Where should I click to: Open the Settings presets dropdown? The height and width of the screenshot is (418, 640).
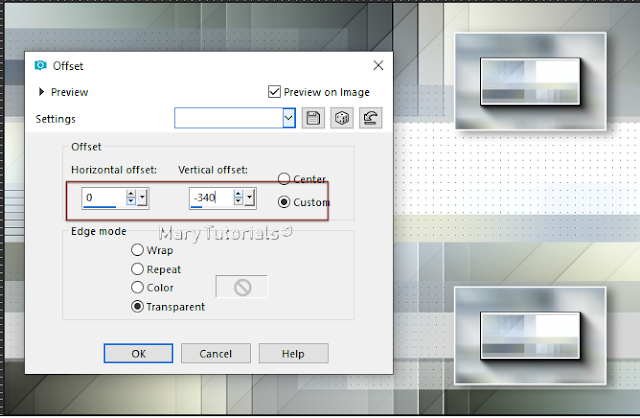pyautogui.click(x=289, y=118)
